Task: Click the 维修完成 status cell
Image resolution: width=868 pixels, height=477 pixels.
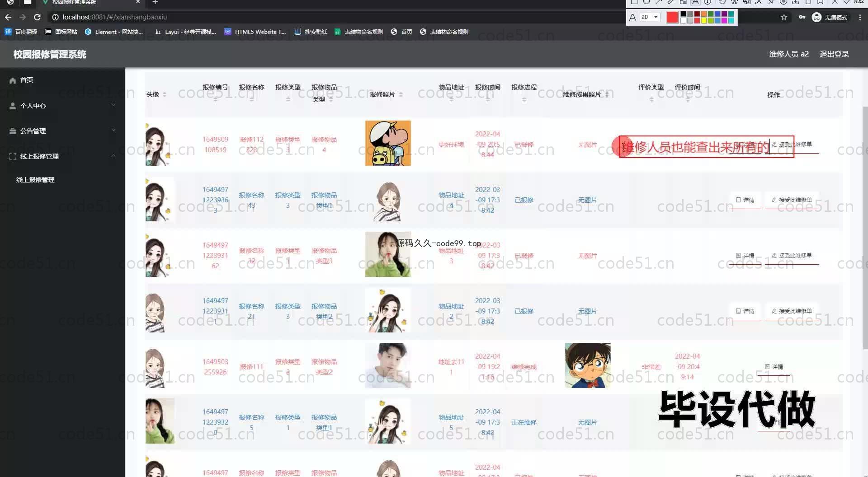Action: pos(524,367)
